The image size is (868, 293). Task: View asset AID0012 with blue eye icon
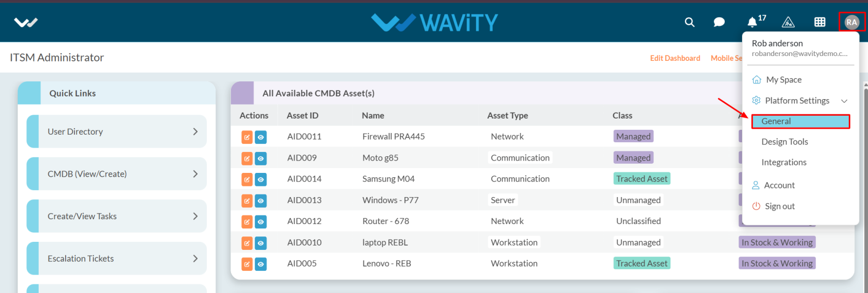point(261,221)
